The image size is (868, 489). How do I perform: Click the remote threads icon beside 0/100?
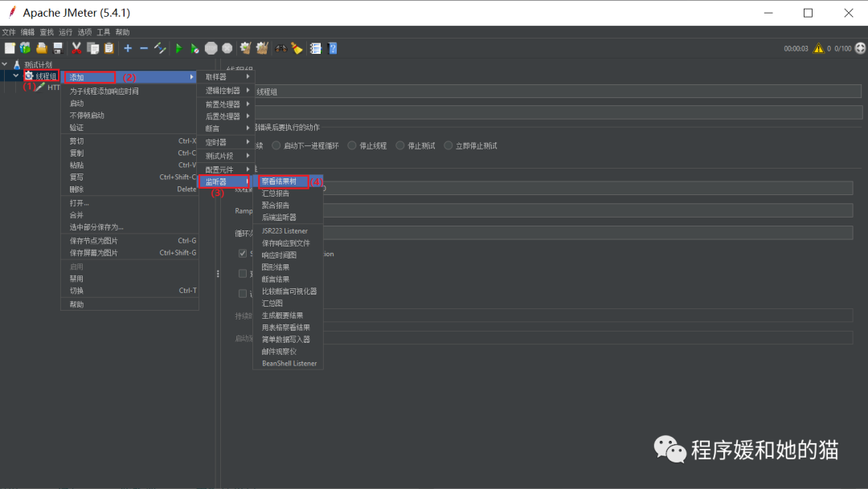860,49
